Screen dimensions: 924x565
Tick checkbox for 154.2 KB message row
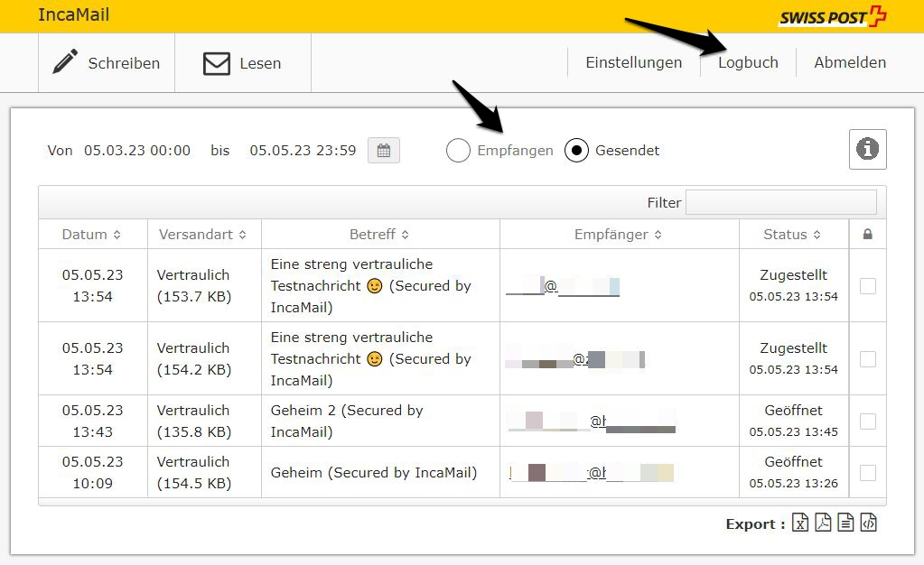[867, 359]
